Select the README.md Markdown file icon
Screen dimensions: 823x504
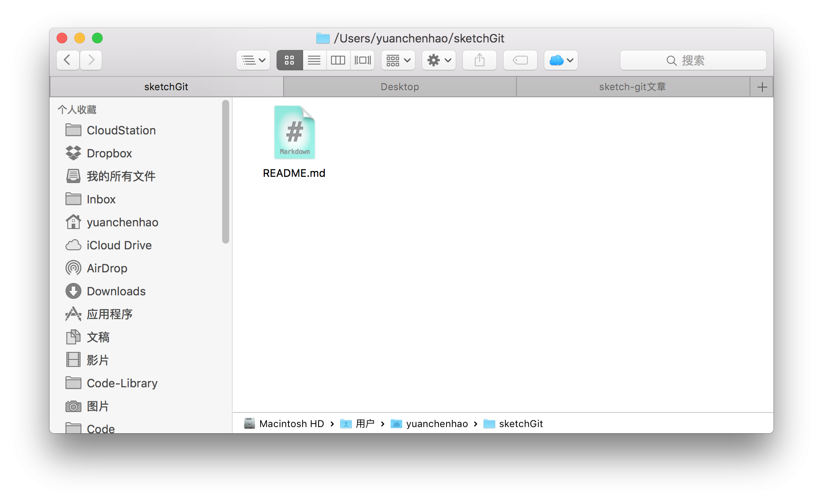(x=294, y=132)
